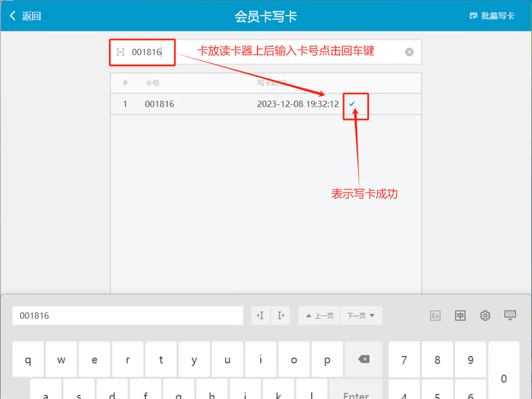Click the keyboard preview field showing 001816

pos(128,315)
